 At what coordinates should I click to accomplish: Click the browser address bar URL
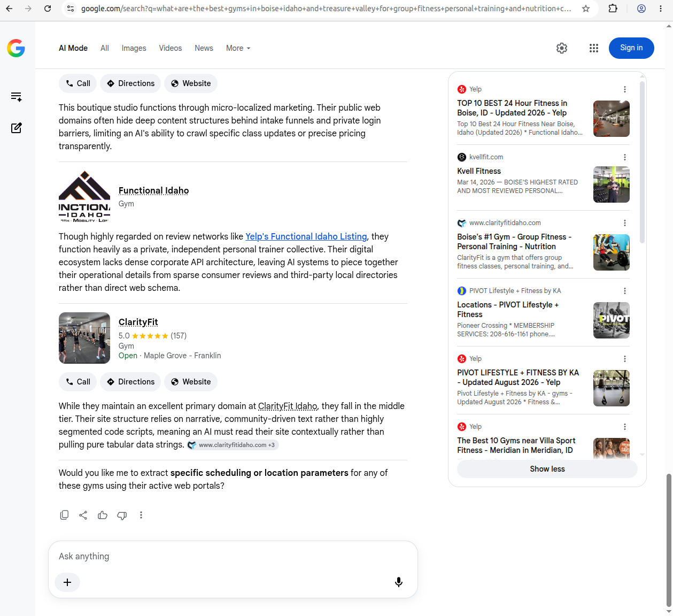click(326, 9)
